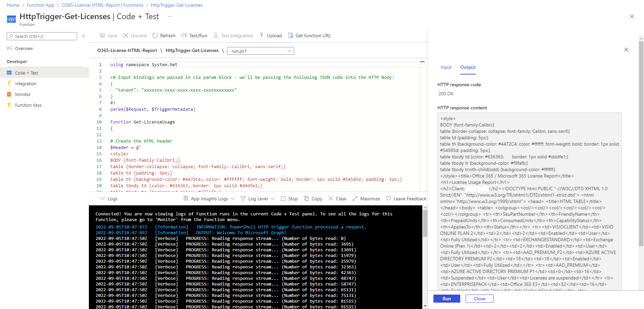Open the Overview page

[24, 48]
